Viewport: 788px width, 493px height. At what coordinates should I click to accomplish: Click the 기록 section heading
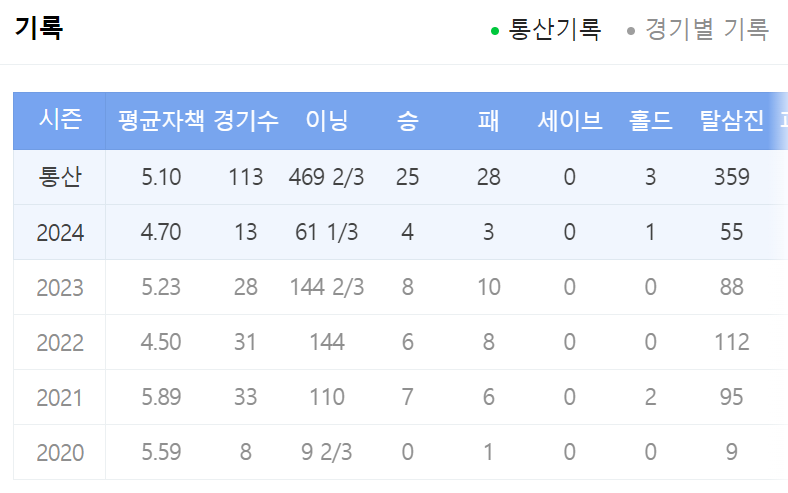(x=39, y=28)
